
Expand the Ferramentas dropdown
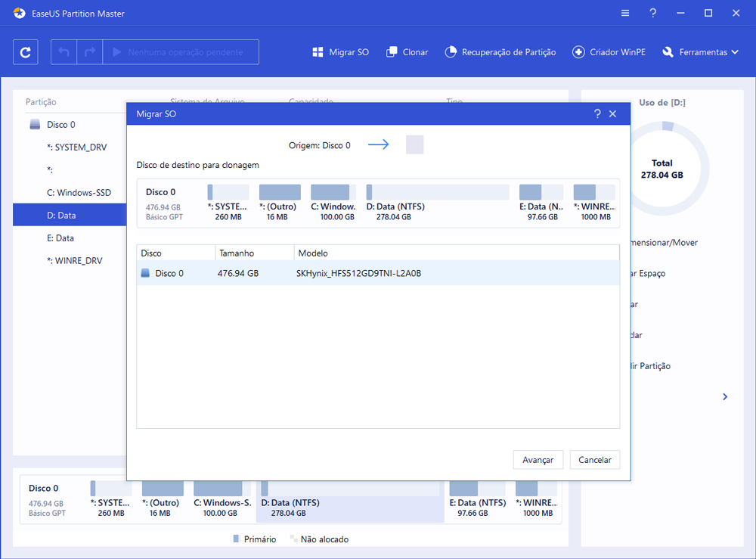coord(701,52)
